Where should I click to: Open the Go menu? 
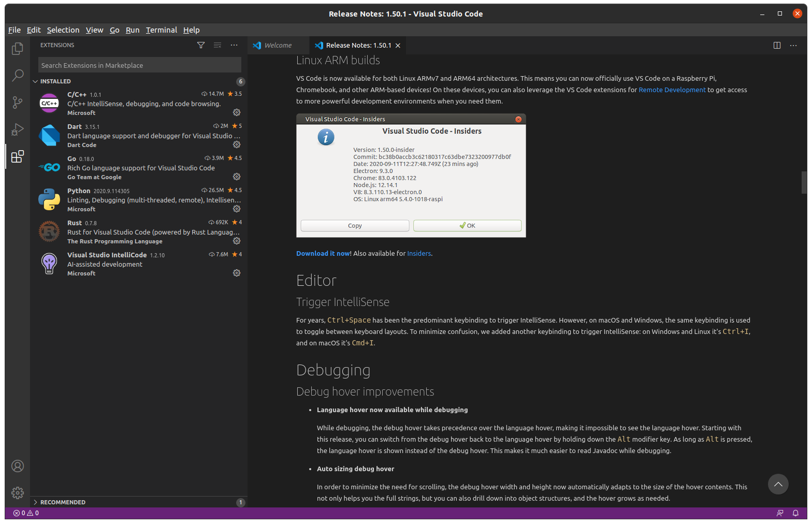click(114, 30)
